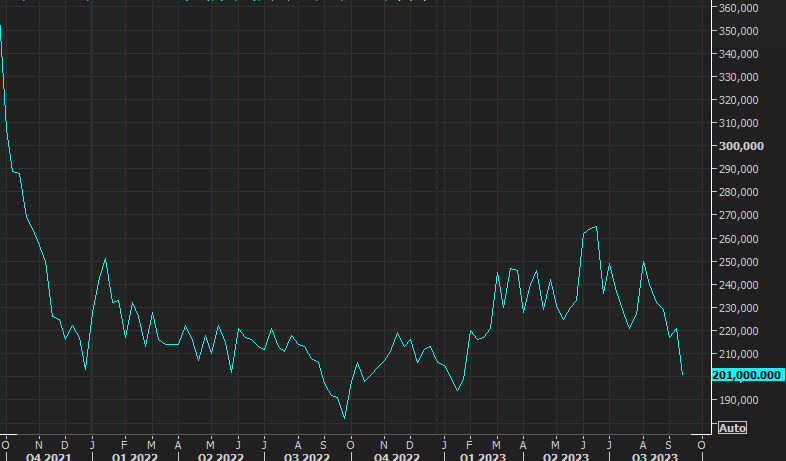
Task: Click the 360,000 price axis label
Action: (x=741, y=8)
